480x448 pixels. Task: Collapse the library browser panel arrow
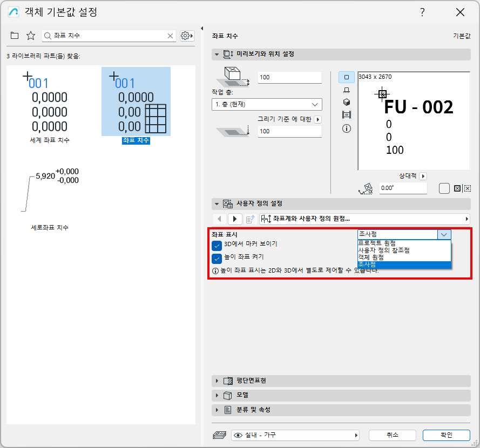[202, 29]
